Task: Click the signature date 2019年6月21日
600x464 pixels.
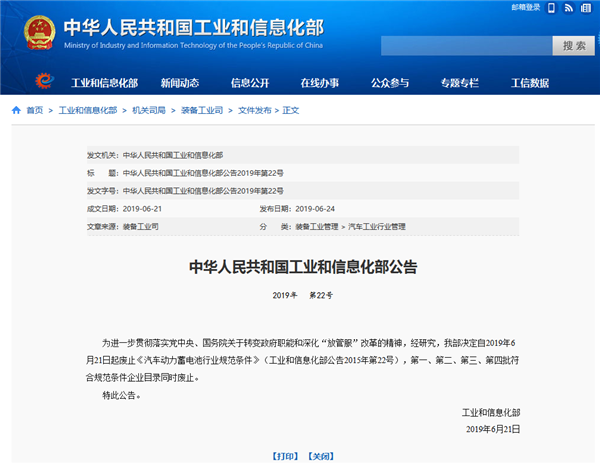Action: 493,429
